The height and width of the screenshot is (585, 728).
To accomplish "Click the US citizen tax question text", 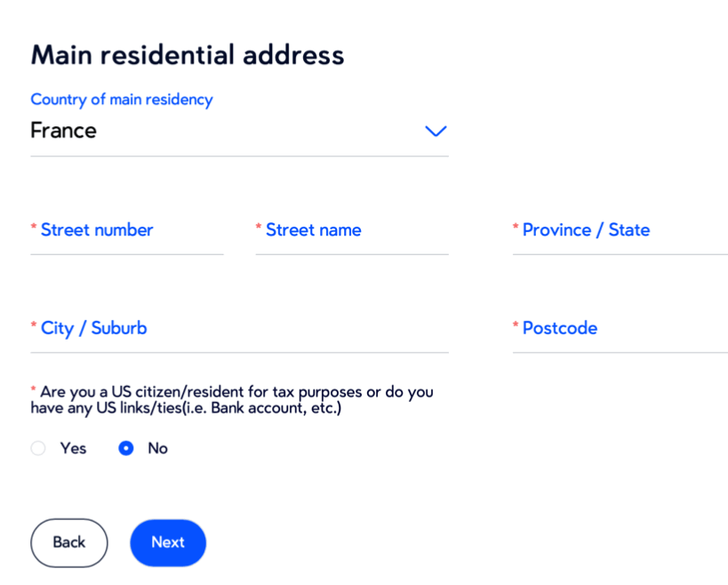I will pyautogui.click(x=236, y=400).
